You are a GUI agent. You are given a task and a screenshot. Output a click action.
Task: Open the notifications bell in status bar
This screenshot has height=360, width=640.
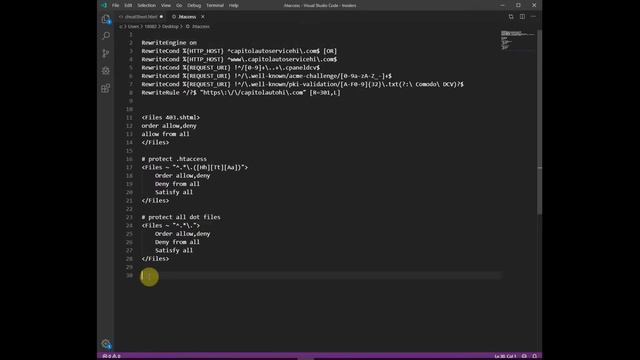535,356
